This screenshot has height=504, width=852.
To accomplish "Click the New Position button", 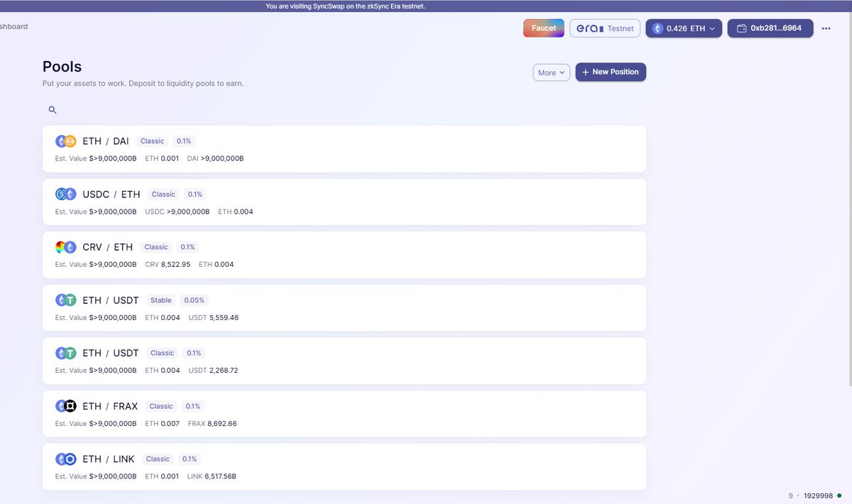I will tap(611, 72).
